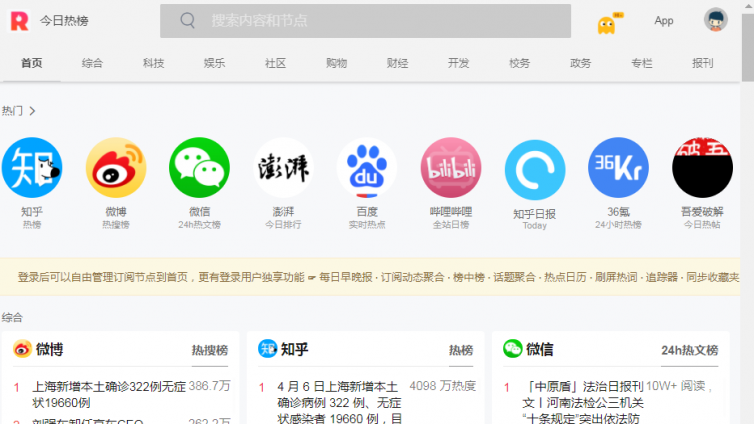The width and height of the screenshot is (754, 424).
Task: Open the 哔哩哔哩 全站日榜 icon
Action: coord(451,168)
